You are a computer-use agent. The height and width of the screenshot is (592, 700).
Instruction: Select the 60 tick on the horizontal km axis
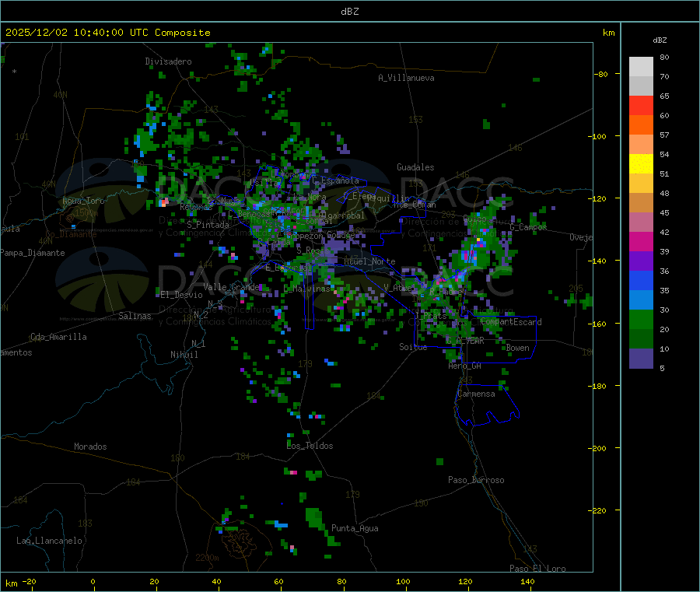click(278, 581)
